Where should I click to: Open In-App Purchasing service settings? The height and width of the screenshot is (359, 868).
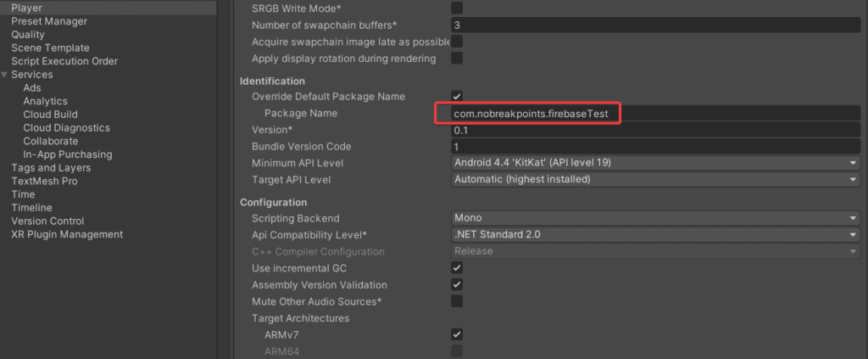68,154
